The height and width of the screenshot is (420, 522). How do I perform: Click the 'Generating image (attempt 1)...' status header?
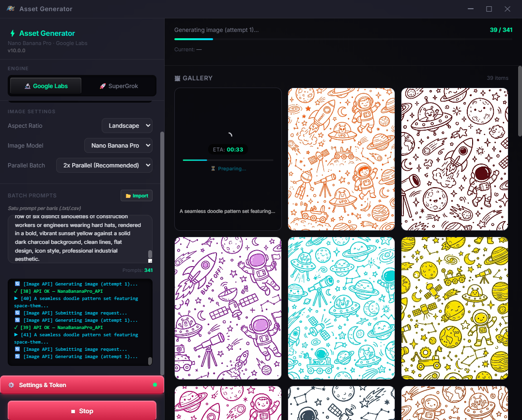tap(216, 30)
